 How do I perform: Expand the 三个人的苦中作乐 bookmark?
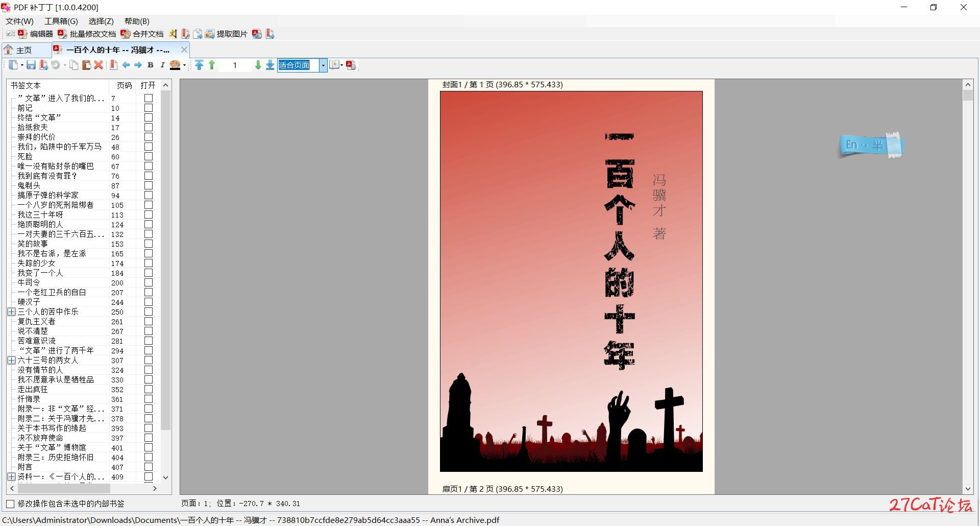pyautogui.click(x=11, y=312)
